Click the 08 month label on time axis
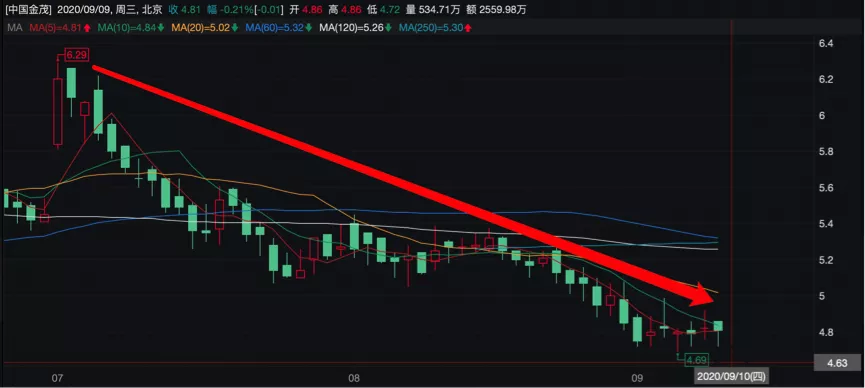This screenshot has height=388, width=865. point(354,378)
